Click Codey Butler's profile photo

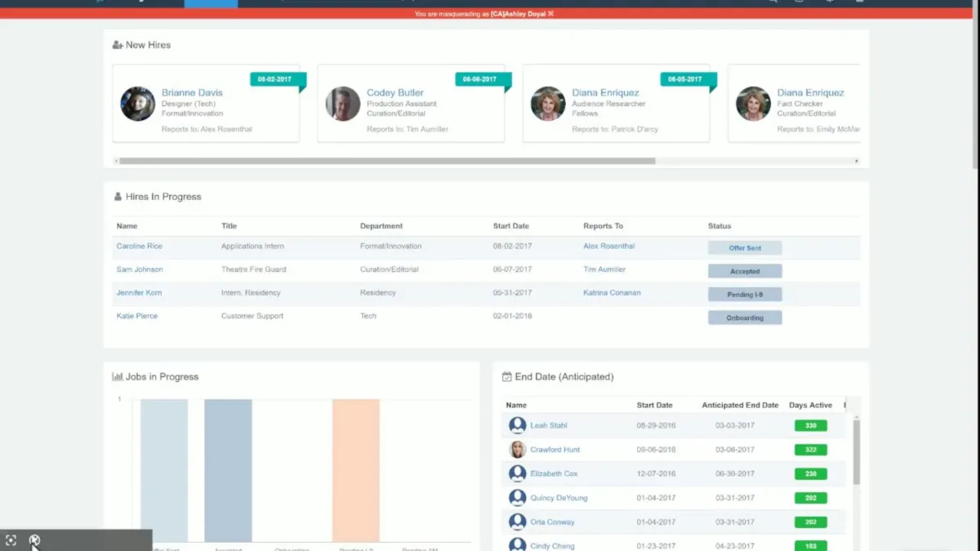[343, 104]
